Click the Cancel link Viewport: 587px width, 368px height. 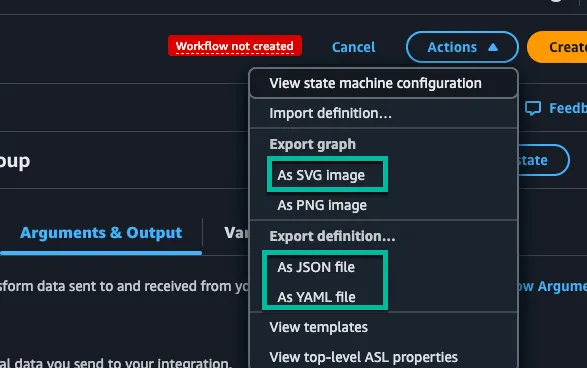pyautogui.click(x=353, y=47)
